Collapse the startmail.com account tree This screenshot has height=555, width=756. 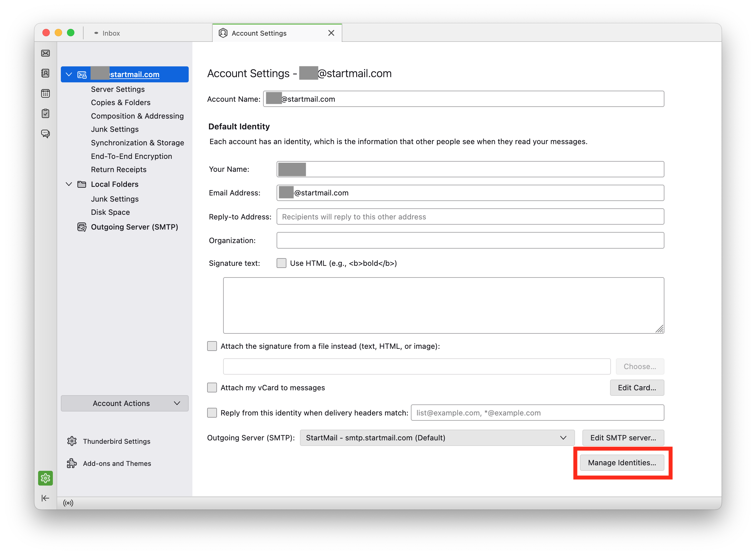coord(69,75)
